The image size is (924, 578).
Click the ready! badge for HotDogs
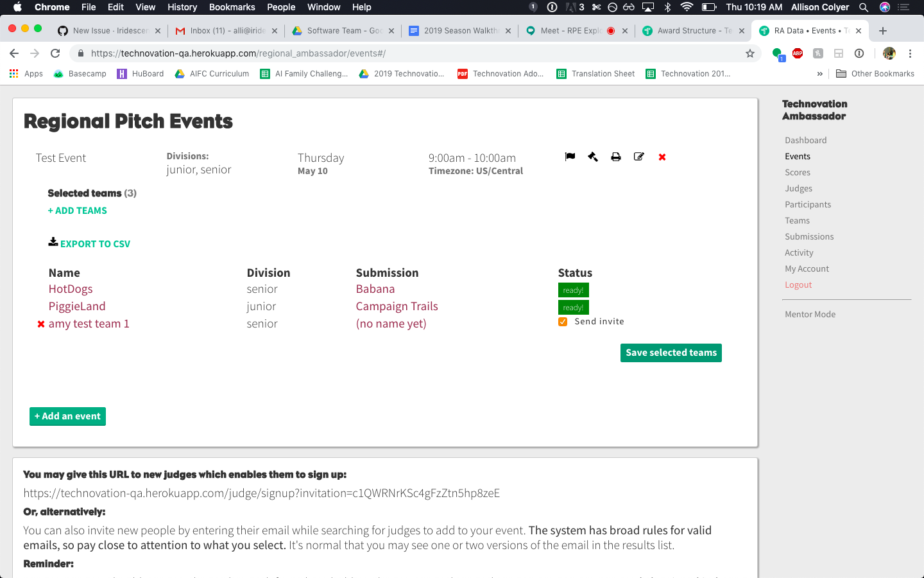573,290
